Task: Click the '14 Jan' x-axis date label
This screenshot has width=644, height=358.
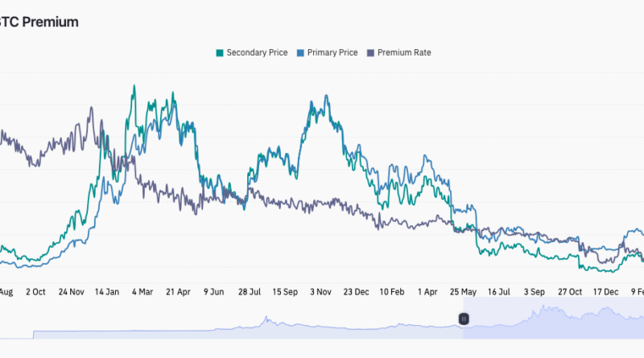Action: click(x=107, y=292)
